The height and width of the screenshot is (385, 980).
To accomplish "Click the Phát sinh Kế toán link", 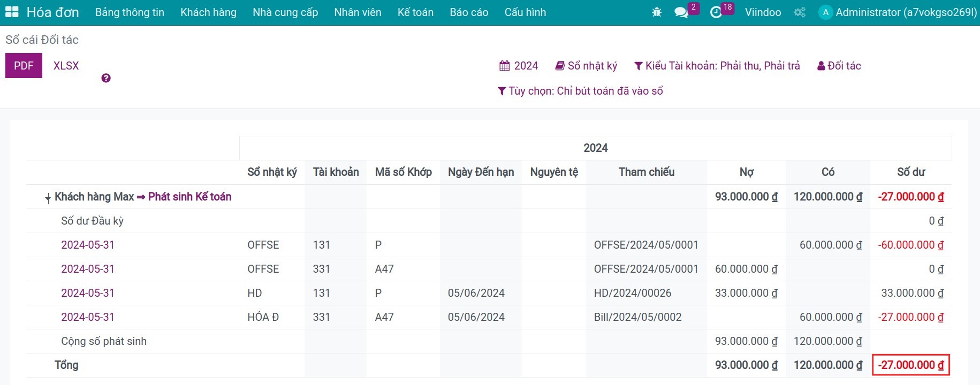I will 189,197.
